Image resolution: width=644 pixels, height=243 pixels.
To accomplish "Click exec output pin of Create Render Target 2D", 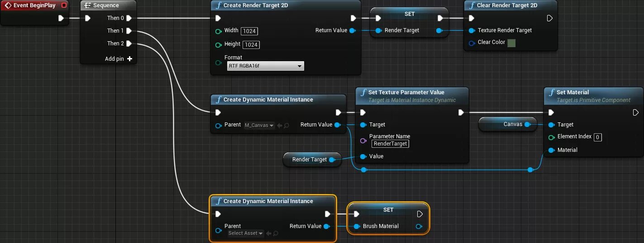I will (x=353, y=18).
